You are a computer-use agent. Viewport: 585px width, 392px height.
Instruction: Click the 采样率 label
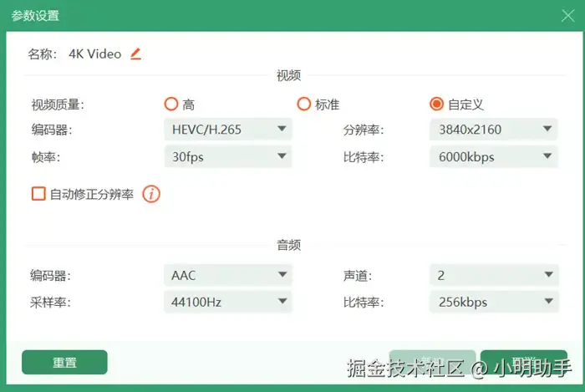(50, 302)
